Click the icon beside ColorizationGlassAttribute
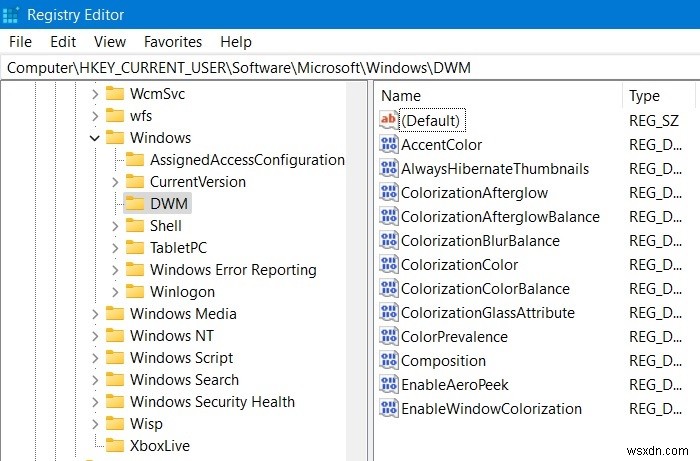700x461 pixels. [388, 312]
